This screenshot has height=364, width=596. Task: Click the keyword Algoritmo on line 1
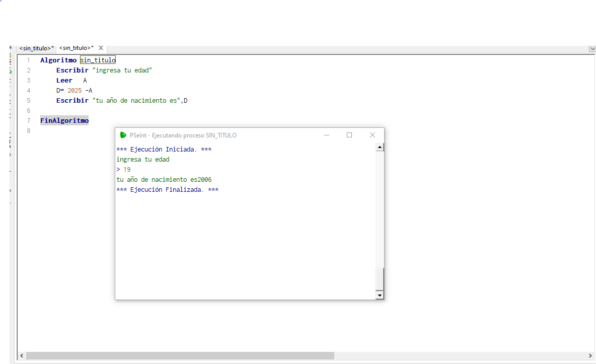(x=58, y=60)
